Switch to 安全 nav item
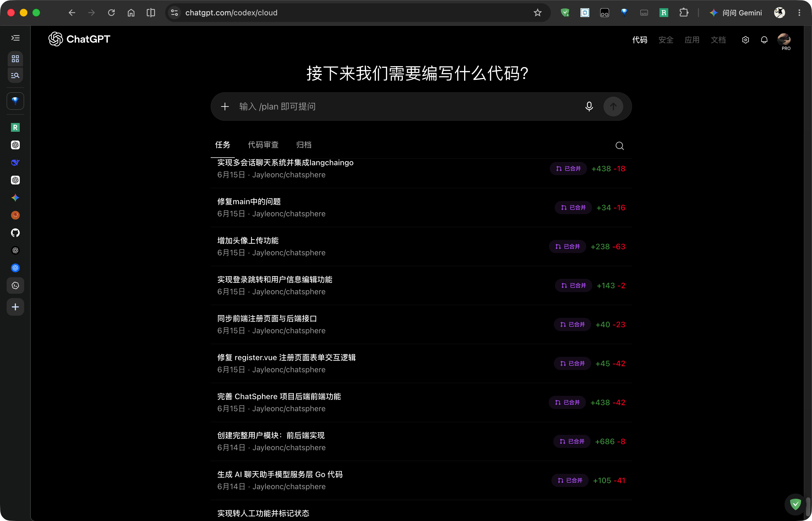Viewport: 812px width, 521px height. pos(666,40)
